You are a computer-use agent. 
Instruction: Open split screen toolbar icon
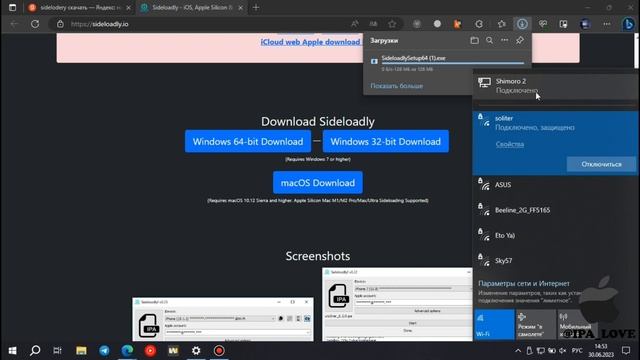pos(563,24)
